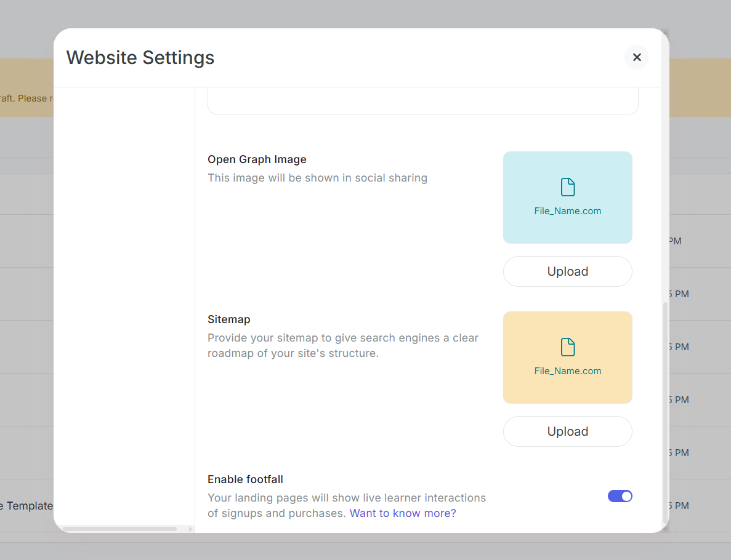Image resolution: width=731 pixels, height=560 pixels.
Task: Click the horizontal scrollbar right arrow
Action: [x=190, y=529]
